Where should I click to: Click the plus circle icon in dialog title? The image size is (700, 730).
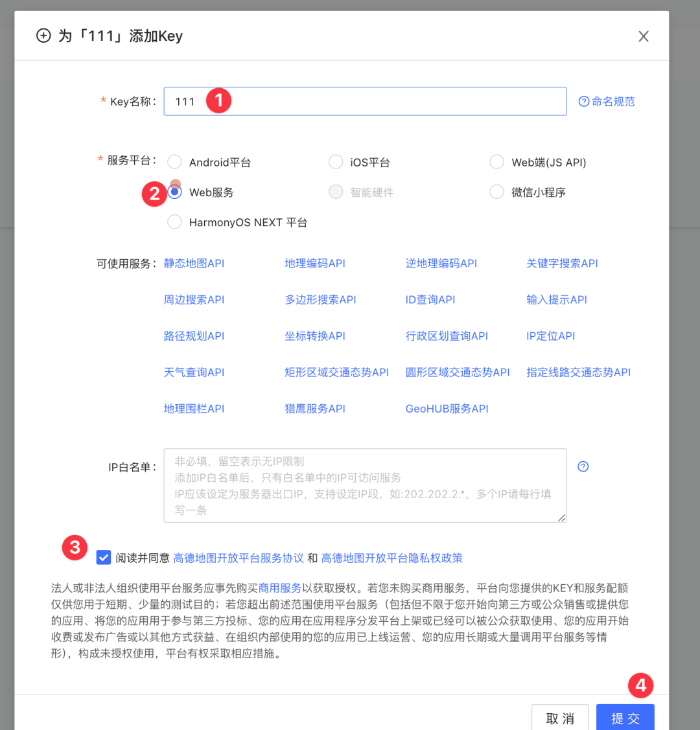point(43,36)
